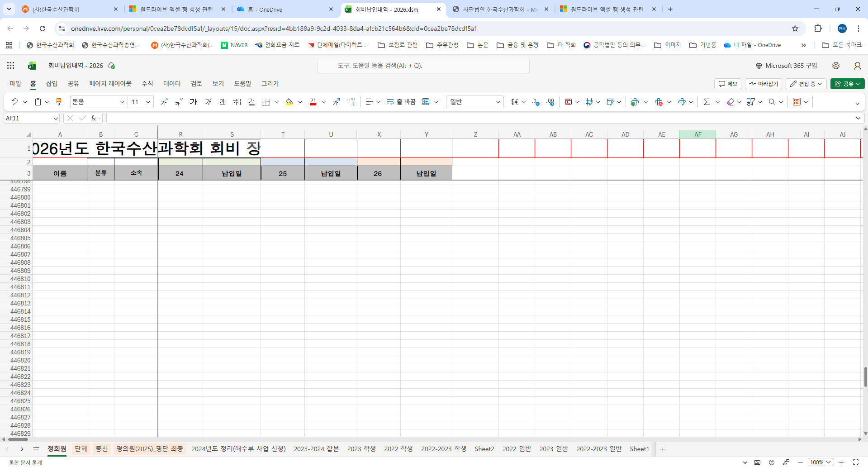Open number format dropdown showing 일반
Image resolution: width=868 pixels, height=467 pixels.
click(474, 102)
